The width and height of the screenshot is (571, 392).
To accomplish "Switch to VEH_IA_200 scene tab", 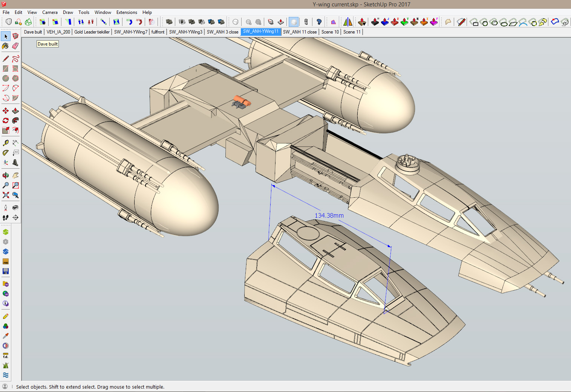I will pos(58,32).
